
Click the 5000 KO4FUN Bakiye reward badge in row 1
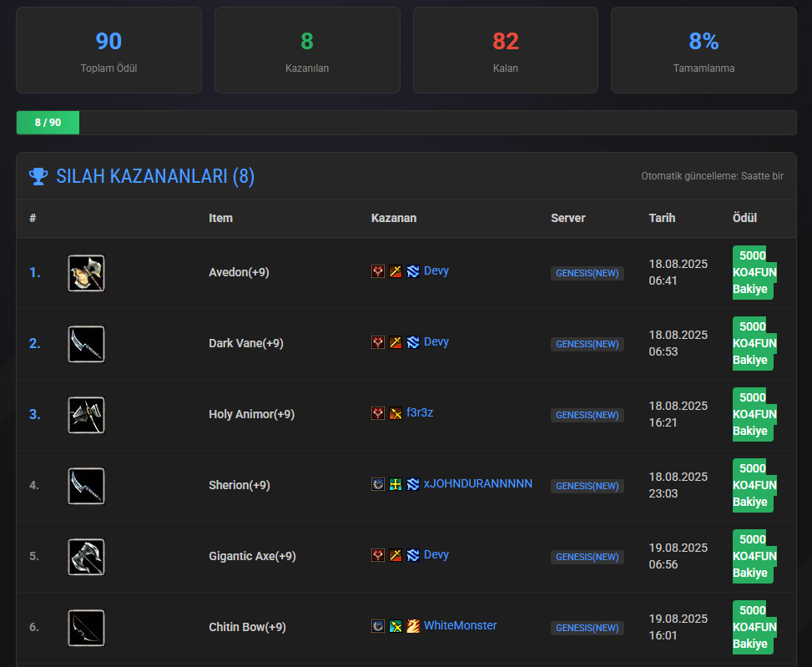(x=754, y=273)
